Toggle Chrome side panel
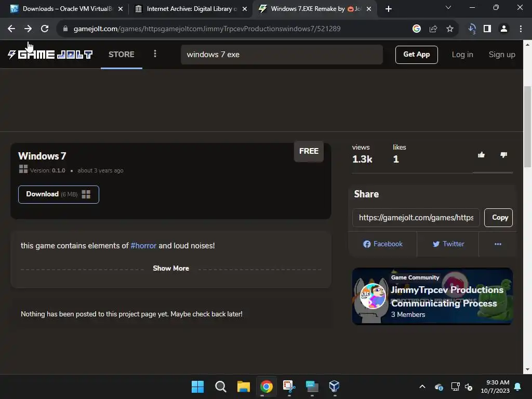532x399 pixels. click(487, 29)
